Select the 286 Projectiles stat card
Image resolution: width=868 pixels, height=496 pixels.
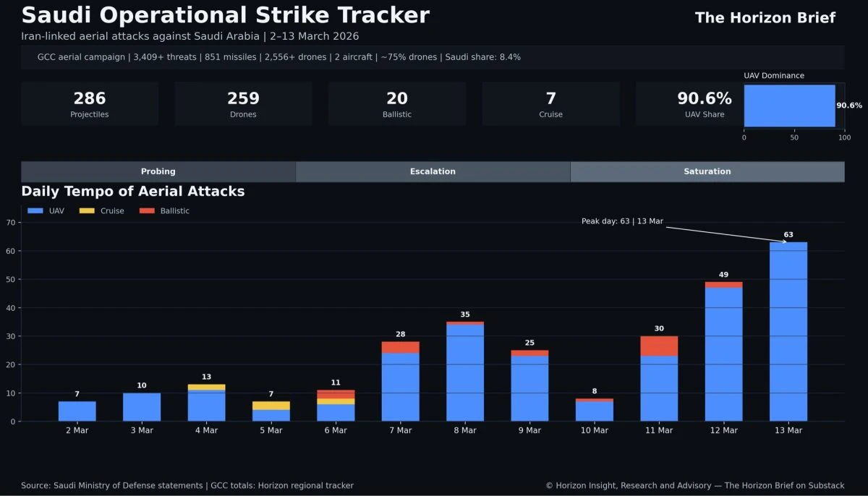point(90,104)
